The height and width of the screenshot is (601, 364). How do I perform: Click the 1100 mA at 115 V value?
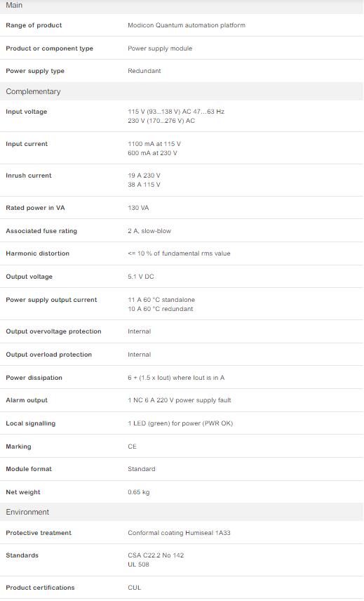pos(154,144)
